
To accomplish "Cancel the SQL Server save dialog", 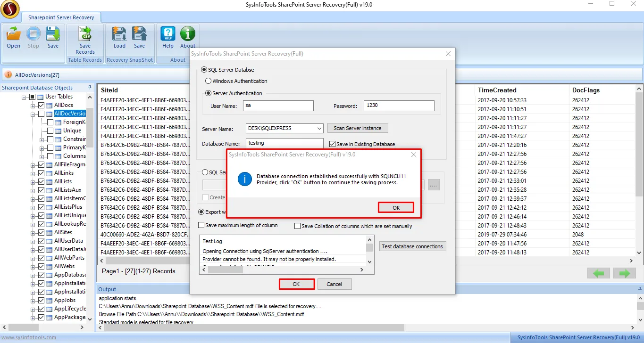I will pyautogui.click(x=334, y=284).
